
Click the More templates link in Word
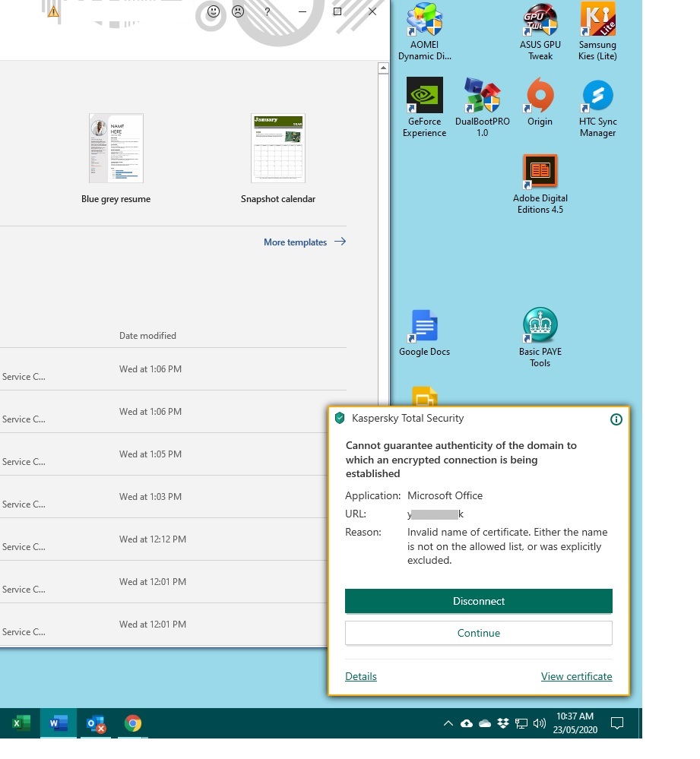305,242
